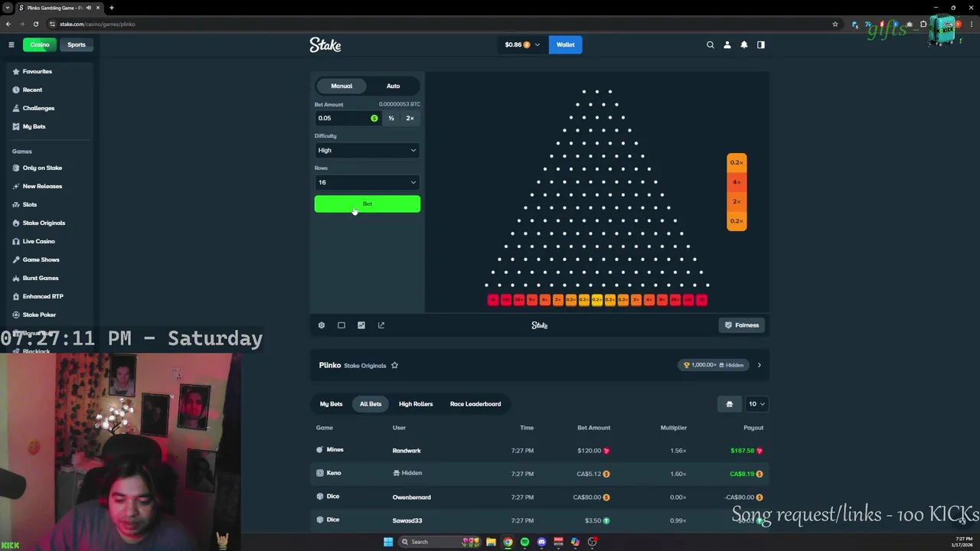This screenshot has height=551, width=980.
Task: Open the notifications bell
Action: pos(744,44)
